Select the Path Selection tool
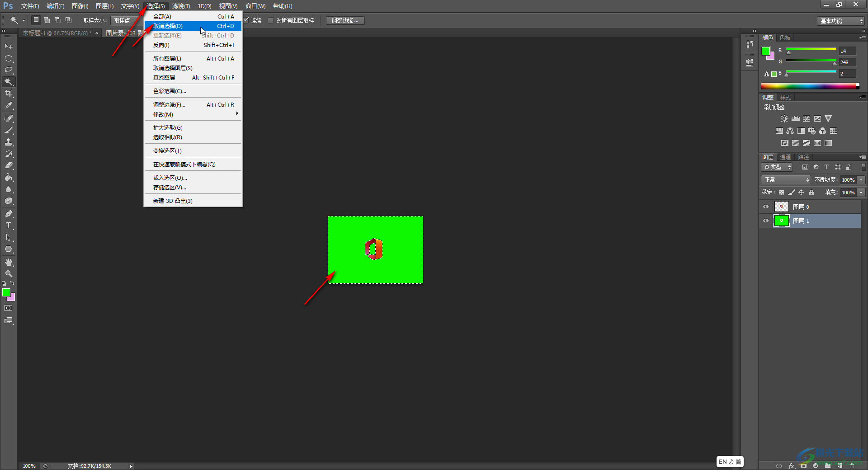The image size is (868, 470). pos(9,237)
